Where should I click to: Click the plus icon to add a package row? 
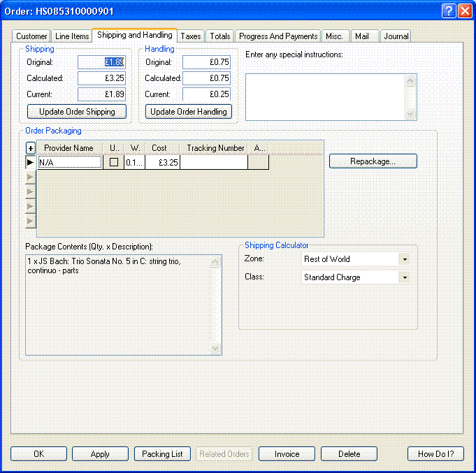[x=30, y=148]
